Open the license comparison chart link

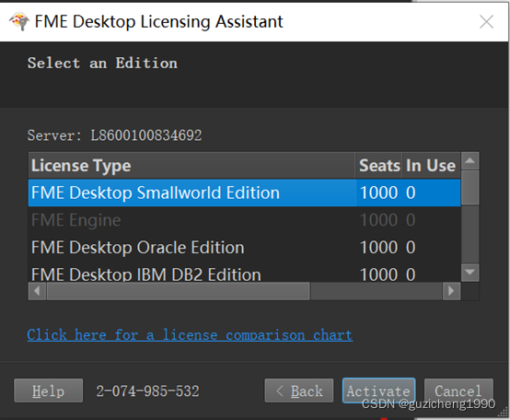pyautogui.click(x=190, y=334)
